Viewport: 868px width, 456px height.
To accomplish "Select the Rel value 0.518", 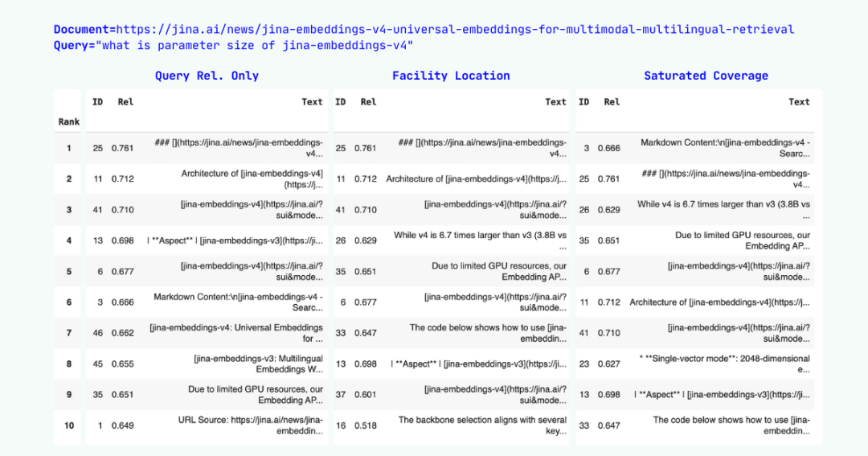I will pos(366,425).
